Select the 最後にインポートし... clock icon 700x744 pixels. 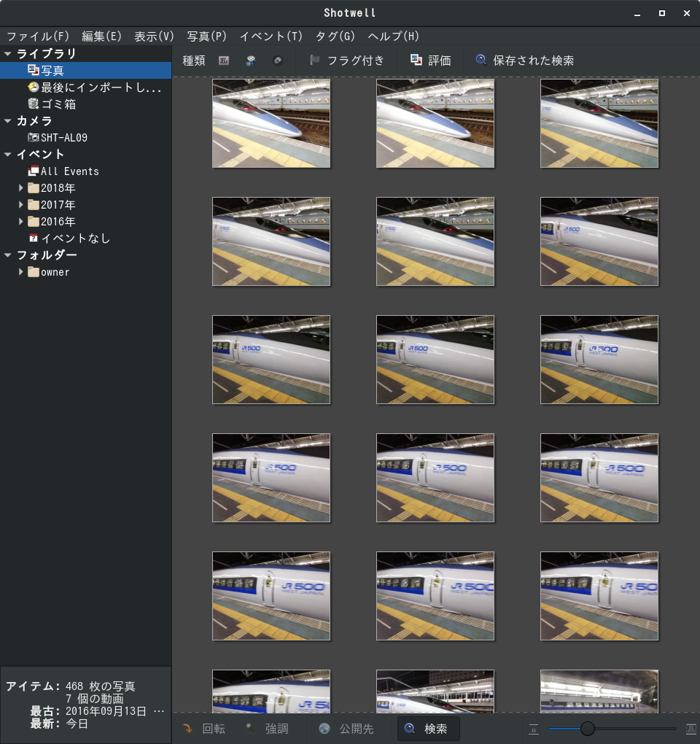[34, 88]
